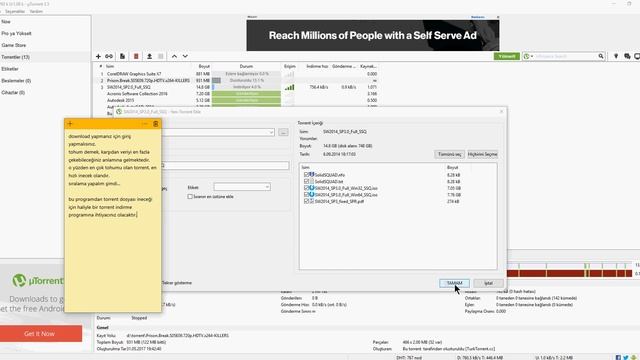Click the lightbulb icon in the top-right toolbar

click(616, 56)
